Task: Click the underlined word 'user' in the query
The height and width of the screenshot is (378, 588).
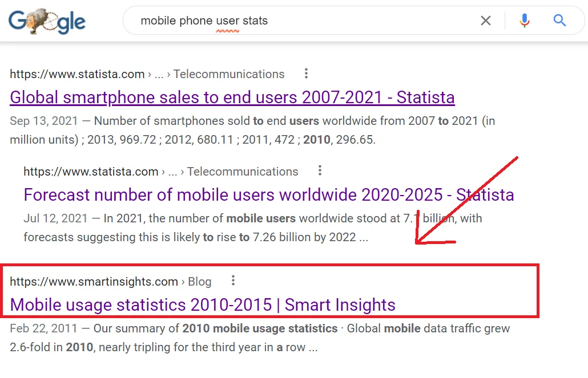Action: (227, 21)
